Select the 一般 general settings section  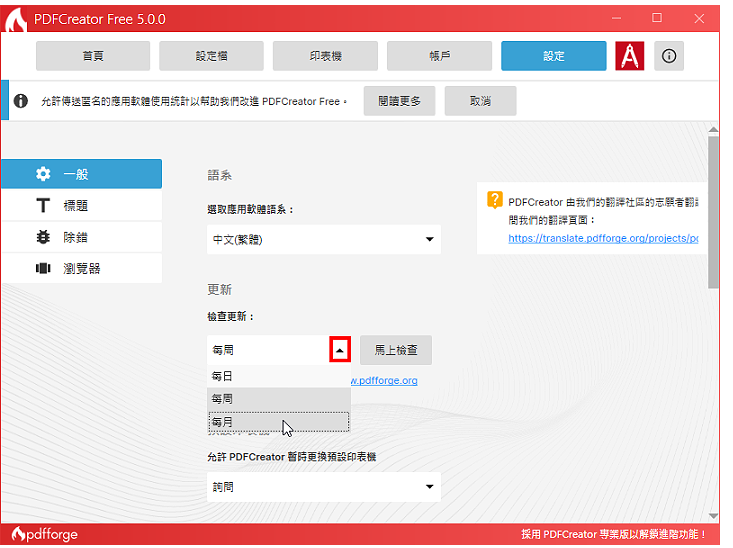click(x=81, y=174)
